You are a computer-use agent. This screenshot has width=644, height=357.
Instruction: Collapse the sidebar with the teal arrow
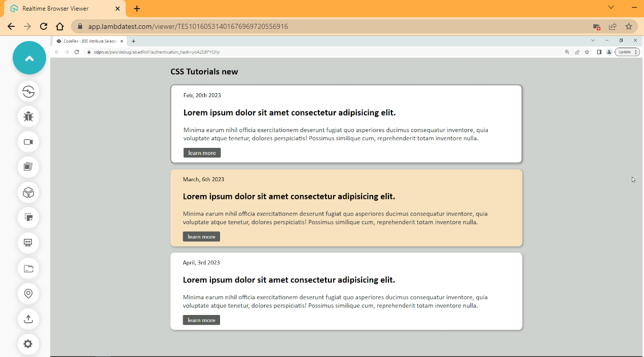click(x=29, y=58)
